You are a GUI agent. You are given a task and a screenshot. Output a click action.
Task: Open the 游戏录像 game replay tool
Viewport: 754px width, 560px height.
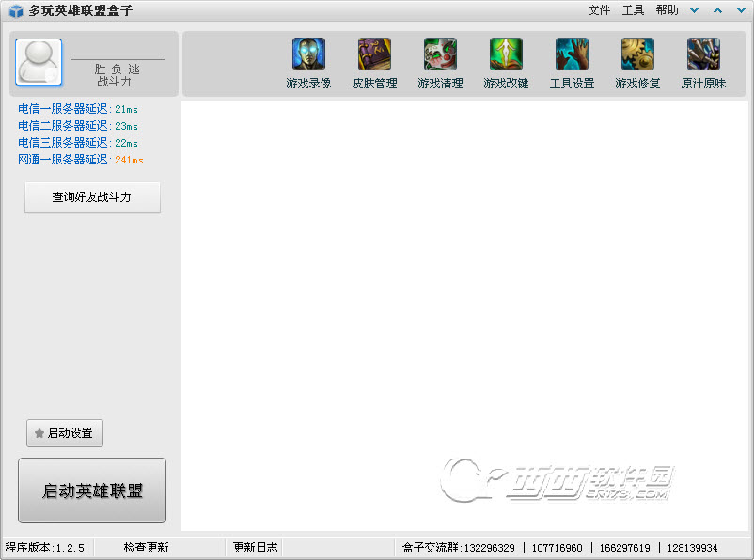pyautogui.click(x=308, y=64)
